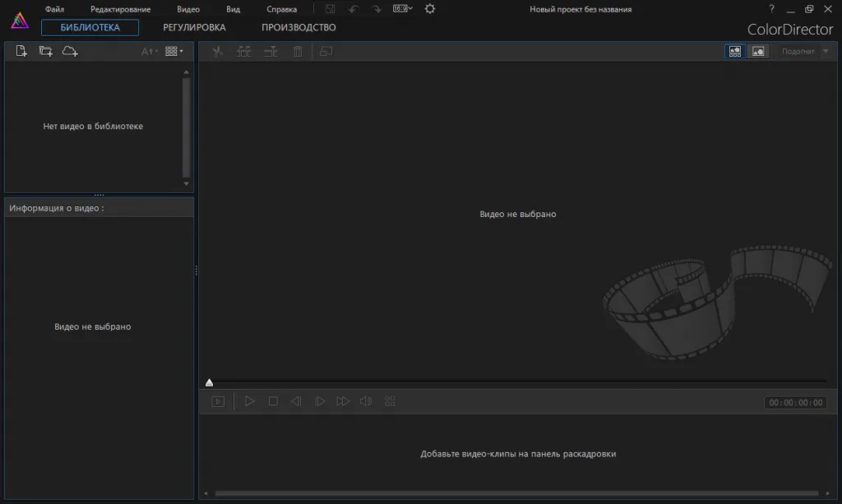Mute audio with speaker icon

point(366,401)
